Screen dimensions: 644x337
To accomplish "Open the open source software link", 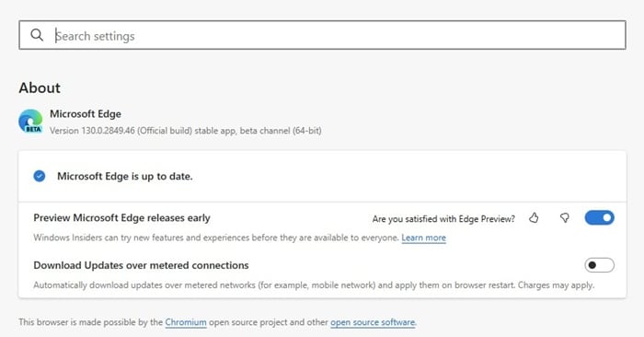I will 373,322.
